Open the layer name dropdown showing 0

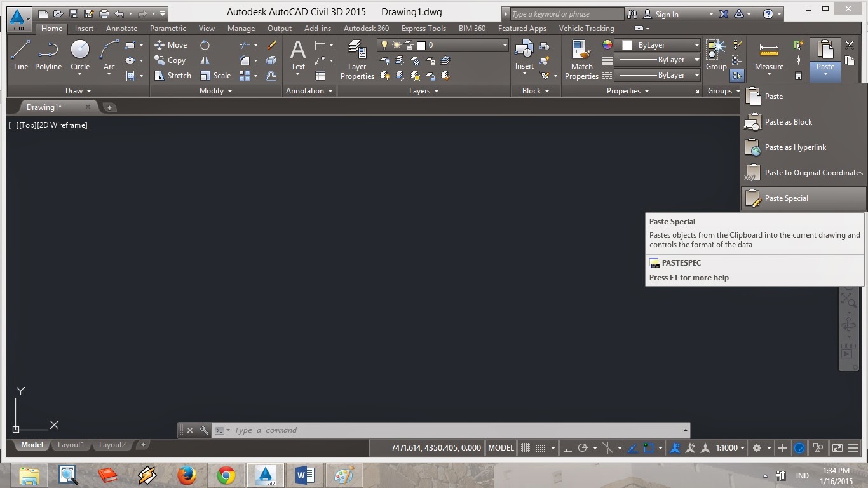443,45
